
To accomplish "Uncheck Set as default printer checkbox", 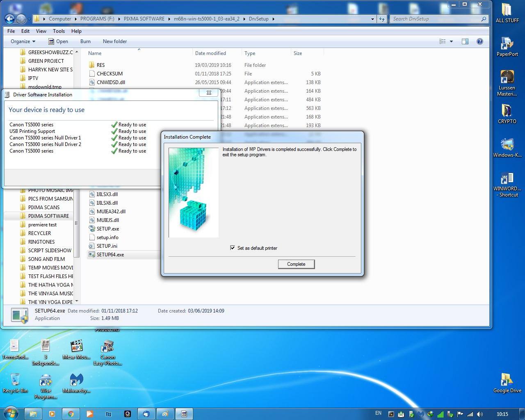I will [x=233, y=248].
